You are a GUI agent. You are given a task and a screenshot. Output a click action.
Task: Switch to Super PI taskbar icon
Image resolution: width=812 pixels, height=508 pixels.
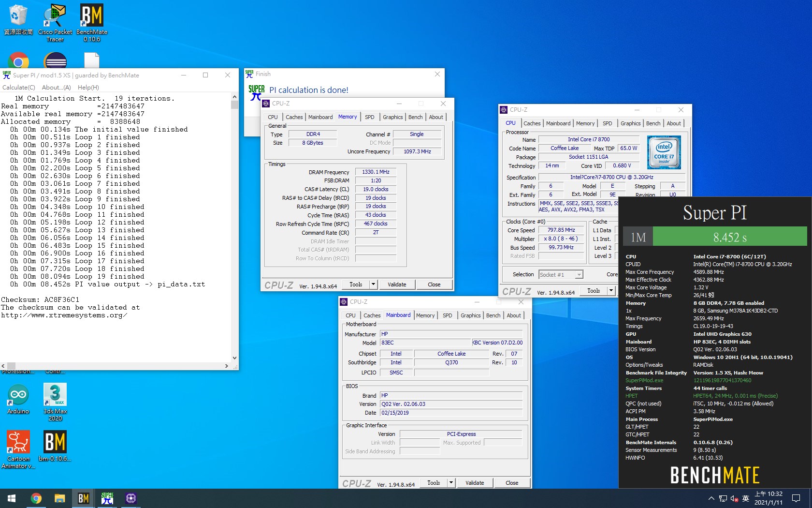point(107,498)
